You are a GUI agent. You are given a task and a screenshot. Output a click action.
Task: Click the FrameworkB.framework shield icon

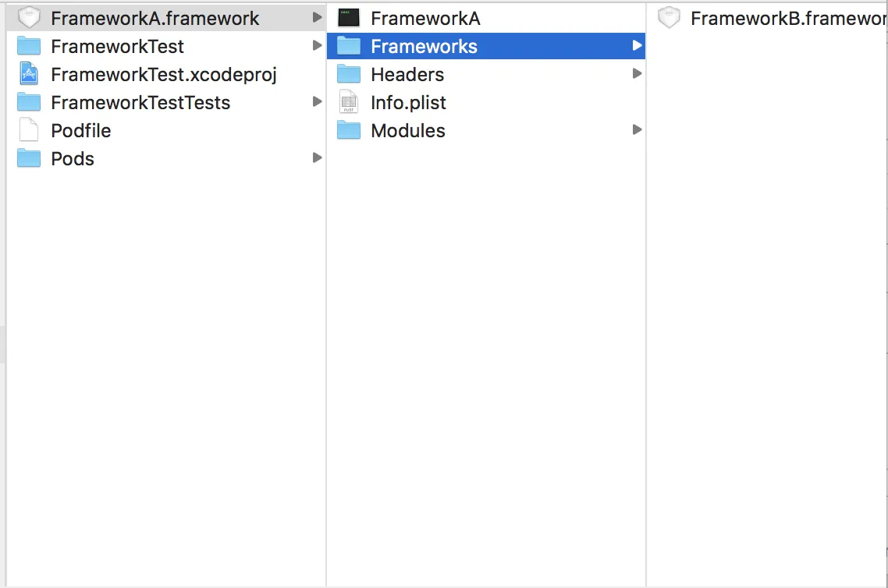click(x=669, y=18)
